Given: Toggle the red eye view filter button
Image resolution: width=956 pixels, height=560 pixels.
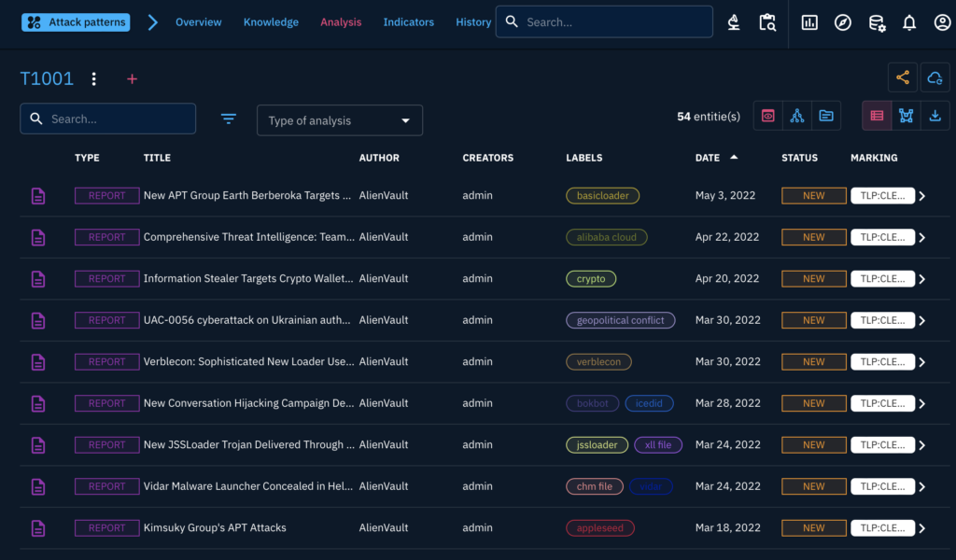Looking at the screenshot, I should (767, 116).
